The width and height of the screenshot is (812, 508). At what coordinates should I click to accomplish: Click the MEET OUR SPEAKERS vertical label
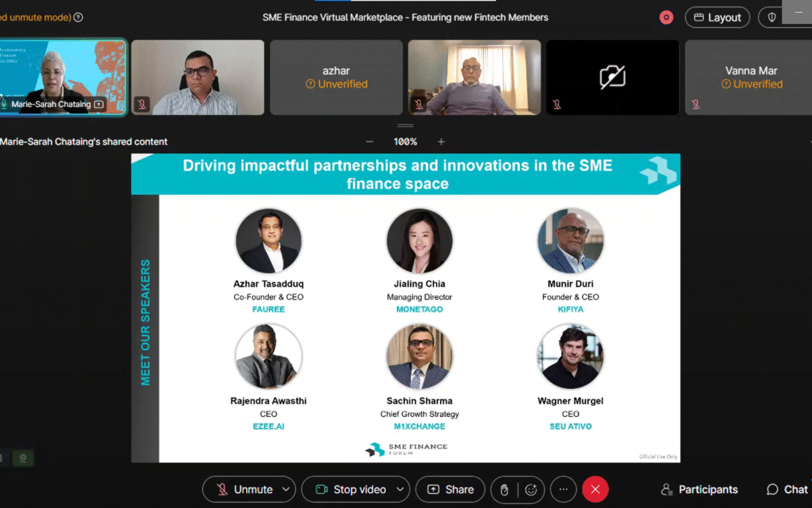[146, 322]
